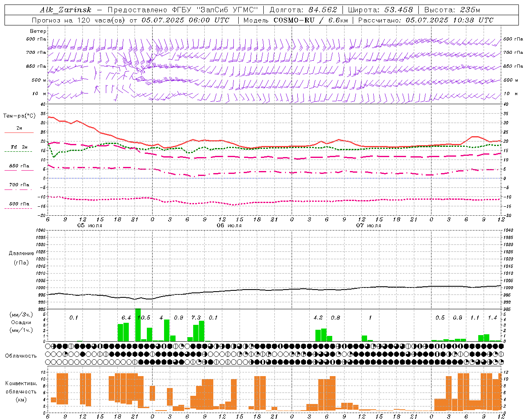Click the (мм/1ч.) precipitation unit label

coord(21,330)
